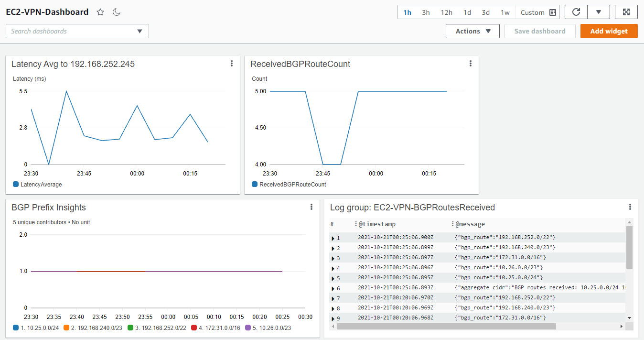The height and width of the screenshot is (340, 644).
Task: Click the Save dashboard button
Action: pyautogui.click(x=540, y=31)
